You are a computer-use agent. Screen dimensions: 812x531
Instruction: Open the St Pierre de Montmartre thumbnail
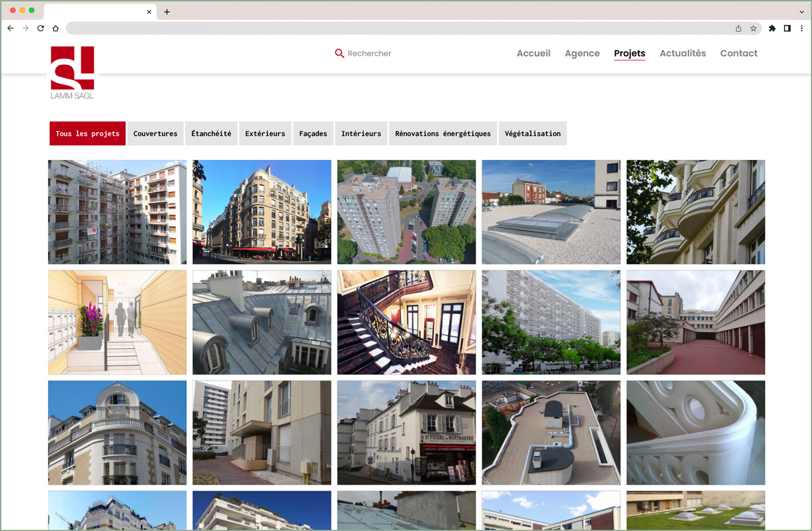(407, 433)
